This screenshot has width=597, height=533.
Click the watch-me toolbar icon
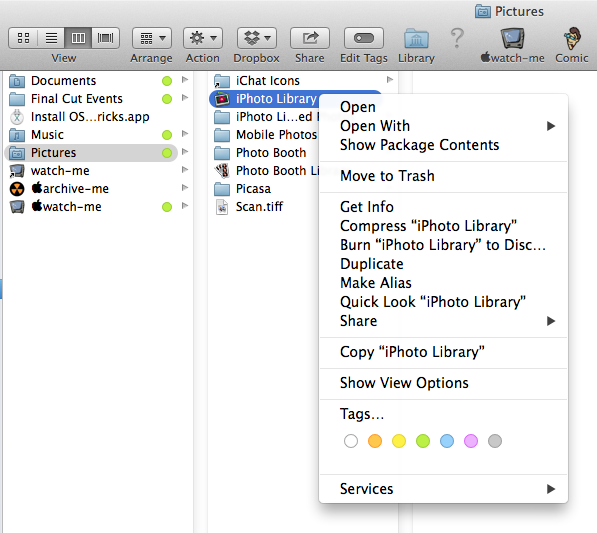[512, 38]
